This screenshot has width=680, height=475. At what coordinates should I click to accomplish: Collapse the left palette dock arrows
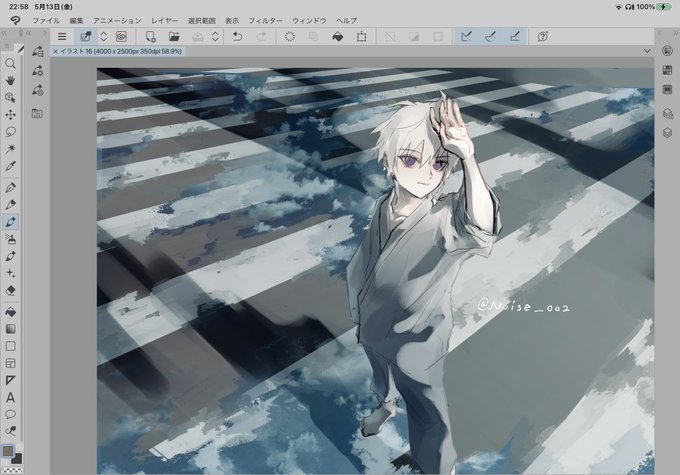(4, 33)
